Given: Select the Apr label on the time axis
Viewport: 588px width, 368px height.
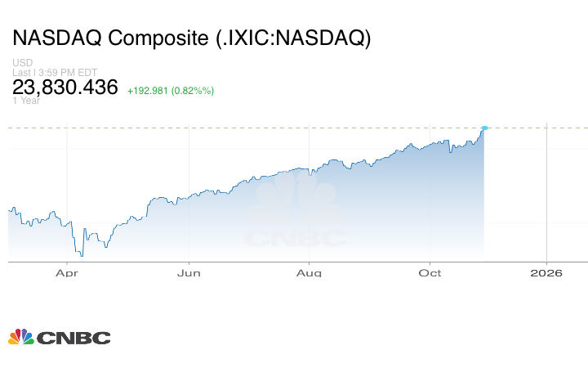Looking at the screenshot, I should 67,274.
